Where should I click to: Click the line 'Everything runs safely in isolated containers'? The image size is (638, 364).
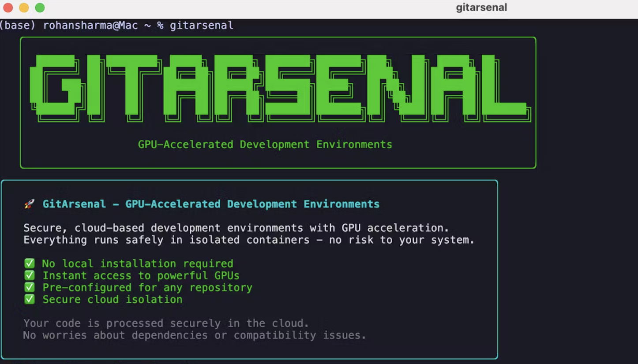tap(166, 240)
